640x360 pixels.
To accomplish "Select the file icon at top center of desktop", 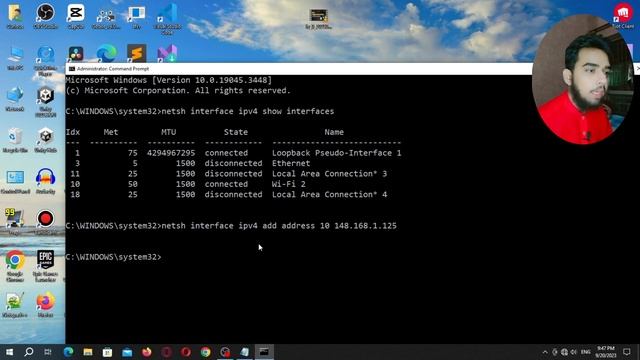I will point(318,19).
